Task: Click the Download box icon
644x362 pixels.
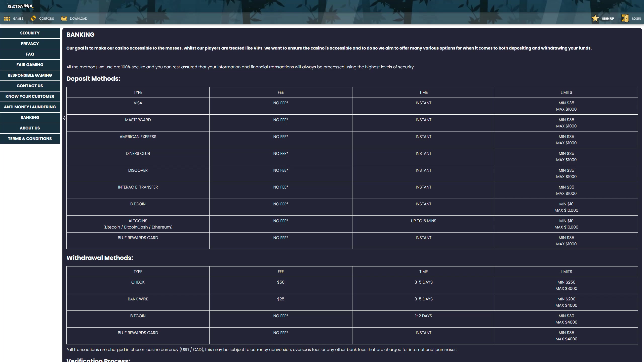Action: pos(64,18)
